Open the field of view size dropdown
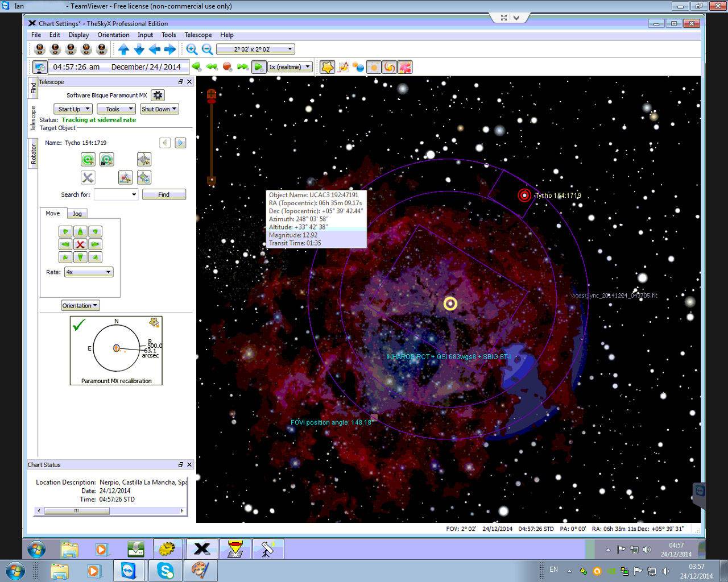The height and width of the screenshot is (582, 728). [x=255, y=49]
